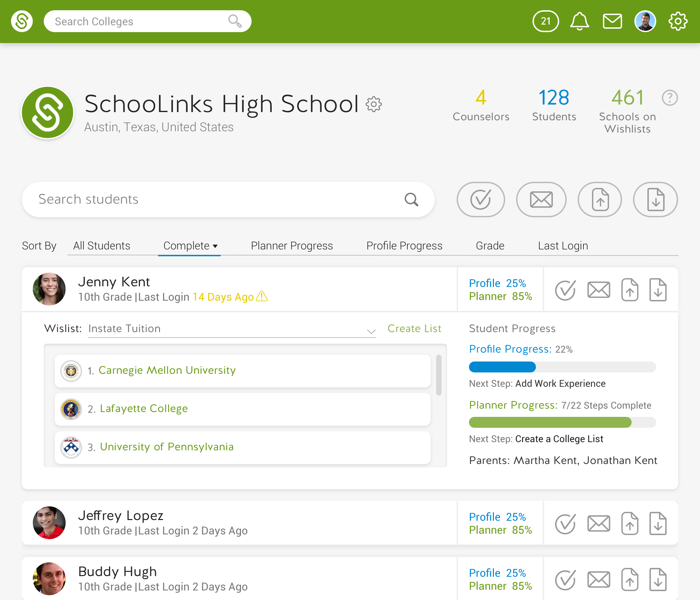Click the wishlist scrollbar

[x=439, y=375]
